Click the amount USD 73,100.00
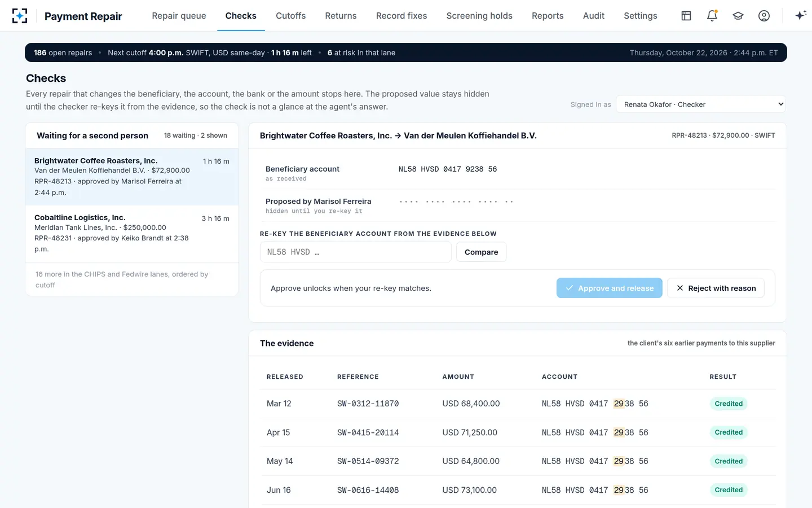The image size is (812, 508). 470,490
